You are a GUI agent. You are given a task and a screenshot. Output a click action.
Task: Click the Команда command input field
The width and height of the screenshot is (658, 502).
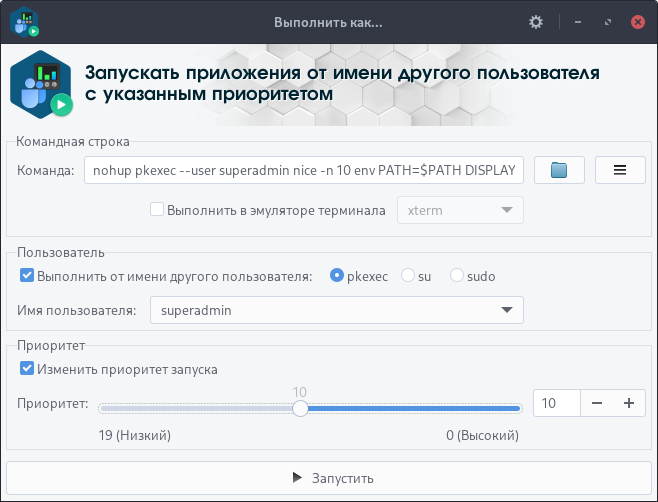[x=303, y=171]
